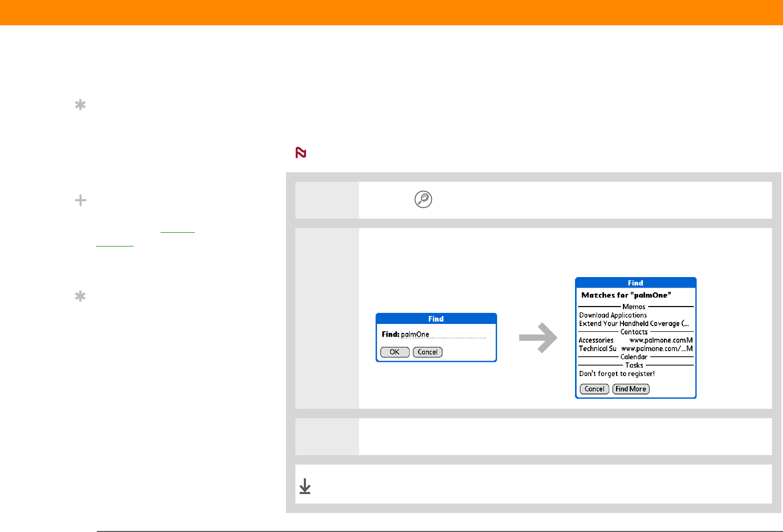Image resolution: width=783 pixels, height=532 pixels.
Task: Click the plus sign sidebar icon
Action: pyautogui.click(x=81, y=200)
